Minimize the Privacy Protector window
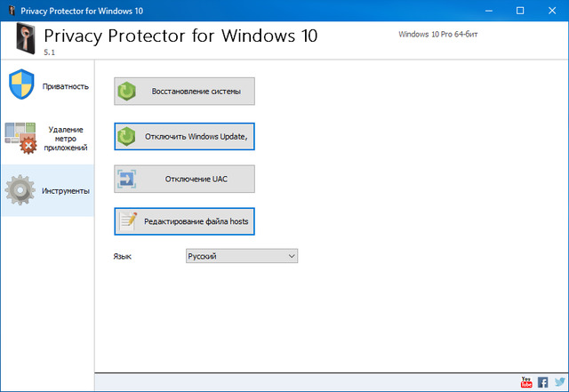 [x=489, y=11]
